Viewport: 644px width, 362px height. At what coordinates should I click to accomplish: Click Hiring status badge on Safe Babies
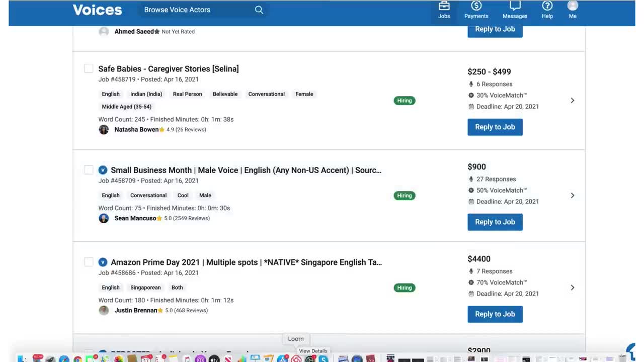(x=405, y=101)
